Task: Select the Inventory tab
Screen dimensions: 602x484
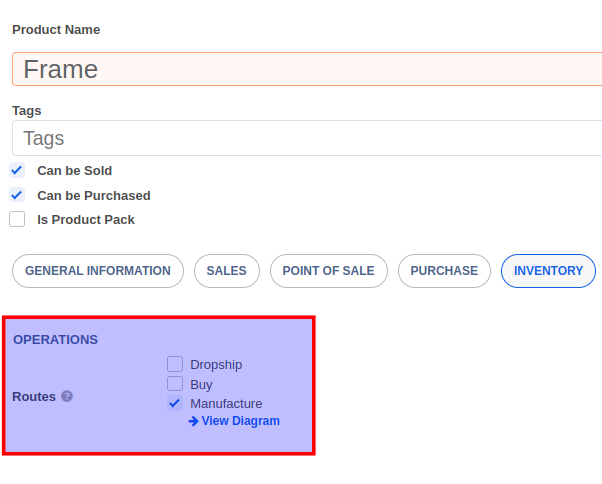Action: 548,271
